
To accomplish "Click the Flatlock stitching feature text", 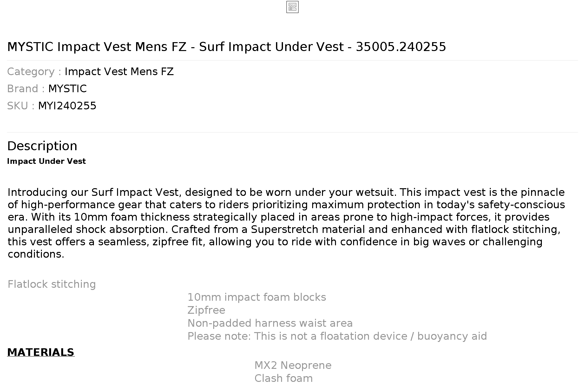I will click(x=52, y=284).
